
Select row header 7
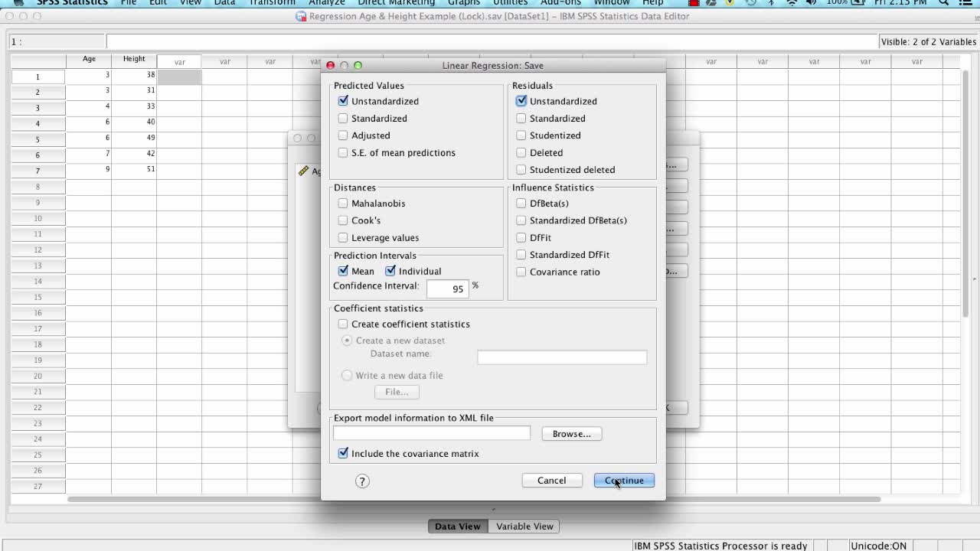[38, 171]
